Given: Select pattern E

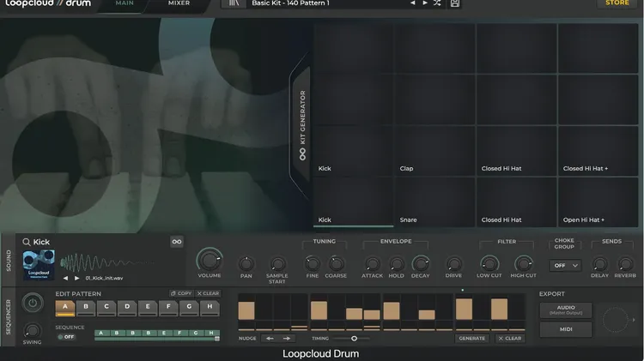Looking at the screenshot, I should pyautogui.click(x=148, y=308).
